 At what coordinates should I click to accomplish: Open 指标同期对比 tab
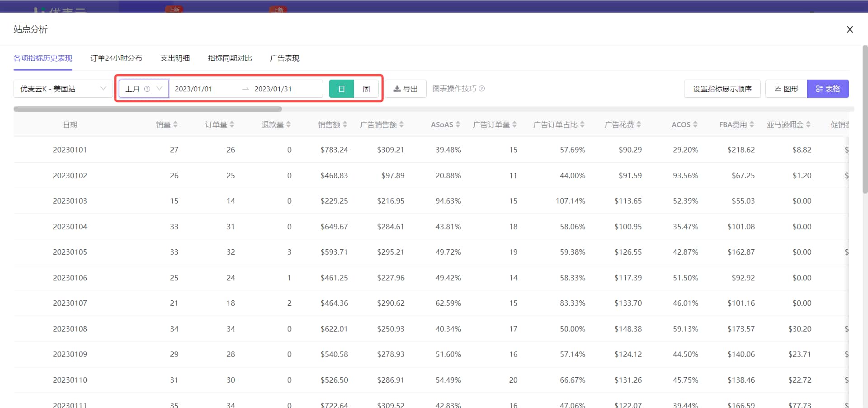[x=230, y=58]
